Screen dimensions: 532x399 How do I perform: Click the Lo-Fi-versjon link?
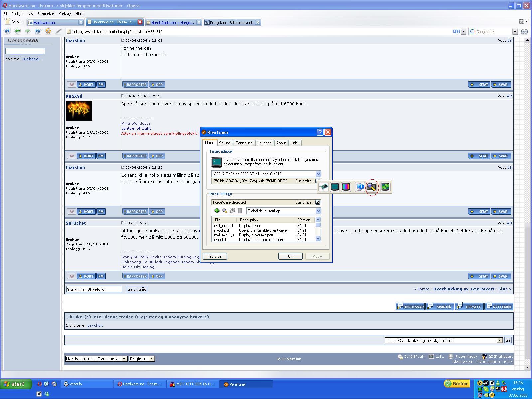(289, 359)
